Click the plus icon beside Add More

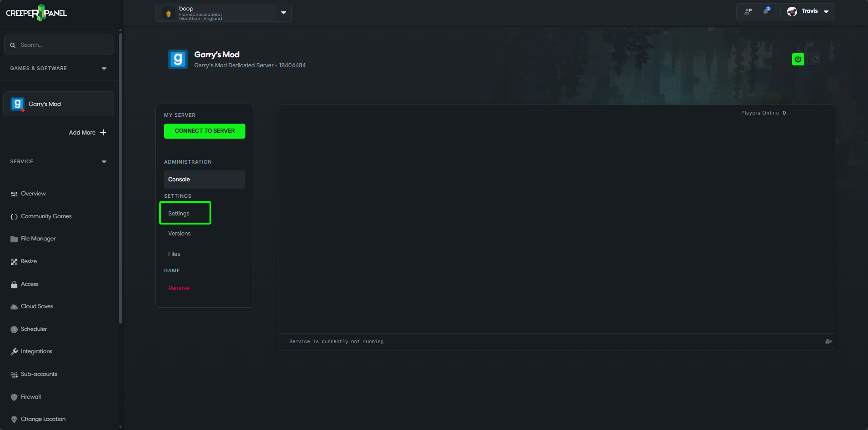click(103, 132)
